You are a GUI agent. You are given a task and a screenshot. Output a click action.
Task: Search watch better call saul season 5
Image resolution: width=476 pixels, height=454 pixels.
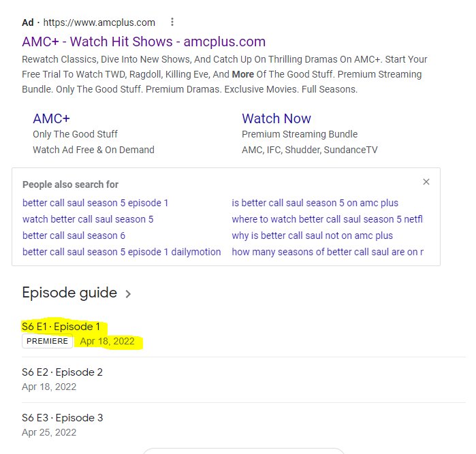click(88, 219)
